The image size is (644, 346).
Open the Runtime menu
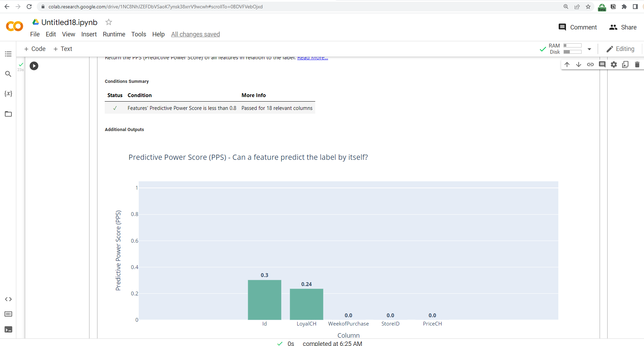pyautogui.click(x=114, y=34)
